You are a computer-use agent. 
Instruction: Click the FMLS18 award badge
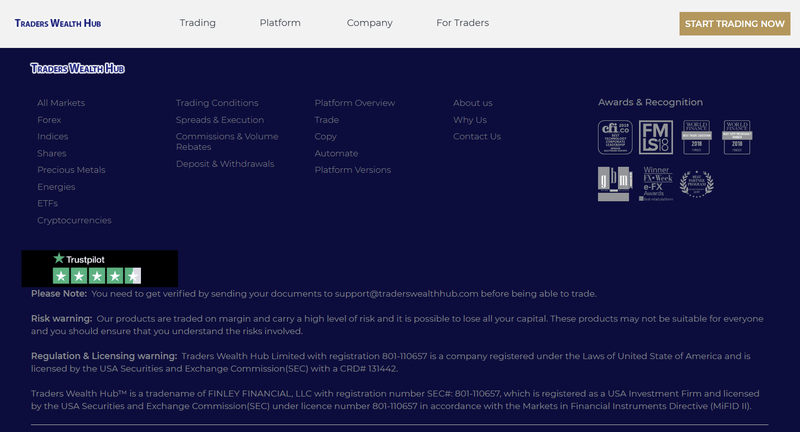pyautogui.click(x=656, y=137)
